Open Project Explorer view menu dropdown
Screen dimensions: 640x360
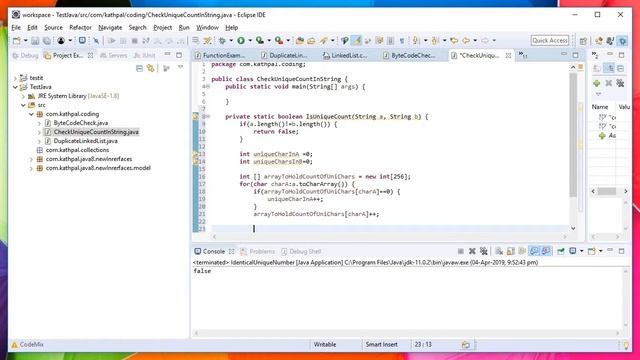click(180, 68)
